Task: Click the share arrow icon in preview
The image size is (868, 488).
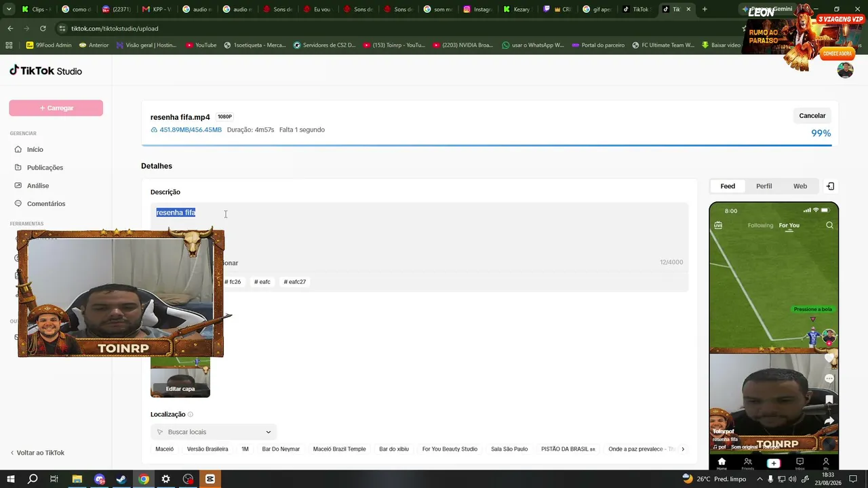Action: (x=829, y=421)
